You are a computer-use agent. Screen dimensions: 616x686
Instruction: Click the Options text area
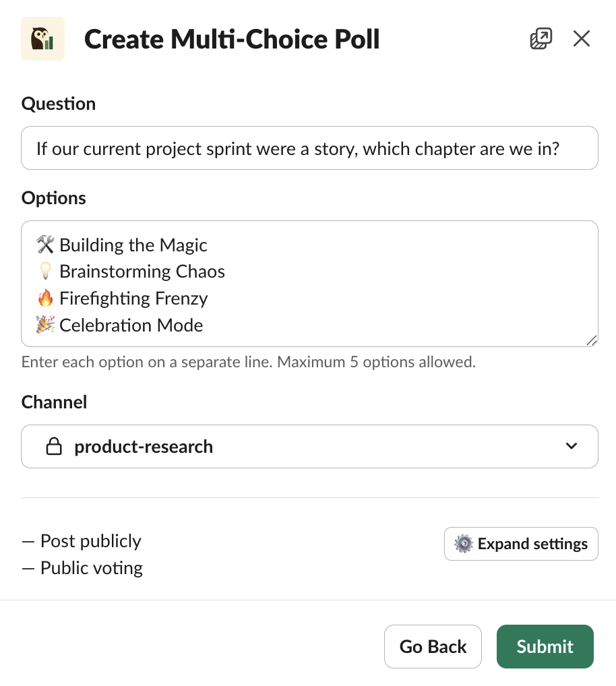[x=309, y=283]
